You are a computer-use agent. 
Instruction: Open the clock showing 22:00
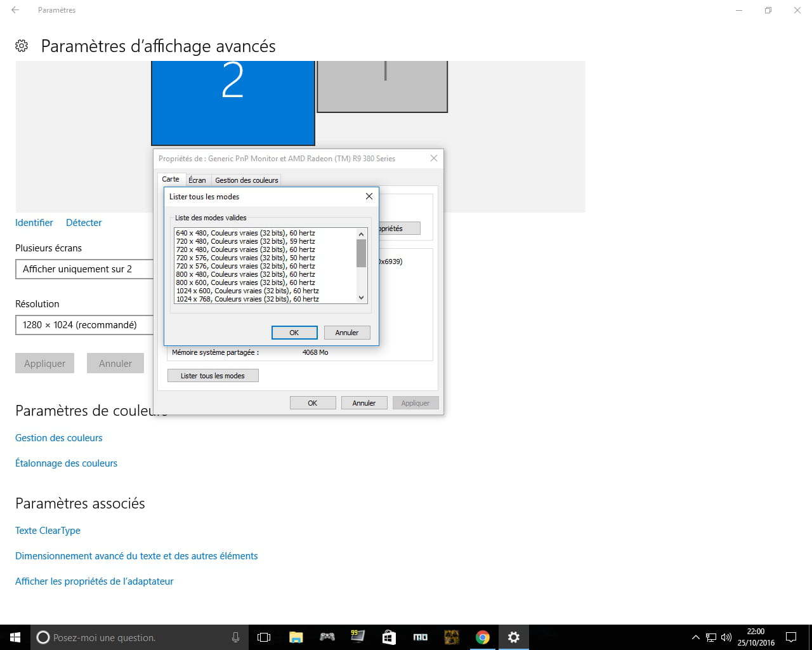pos(756,637)
